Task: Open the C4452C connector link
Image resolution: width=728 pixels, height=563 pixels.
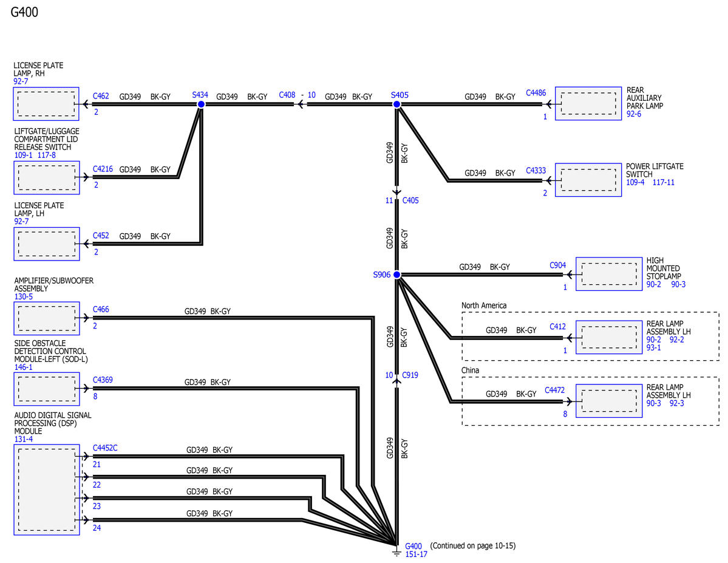Action: [105, 448]
